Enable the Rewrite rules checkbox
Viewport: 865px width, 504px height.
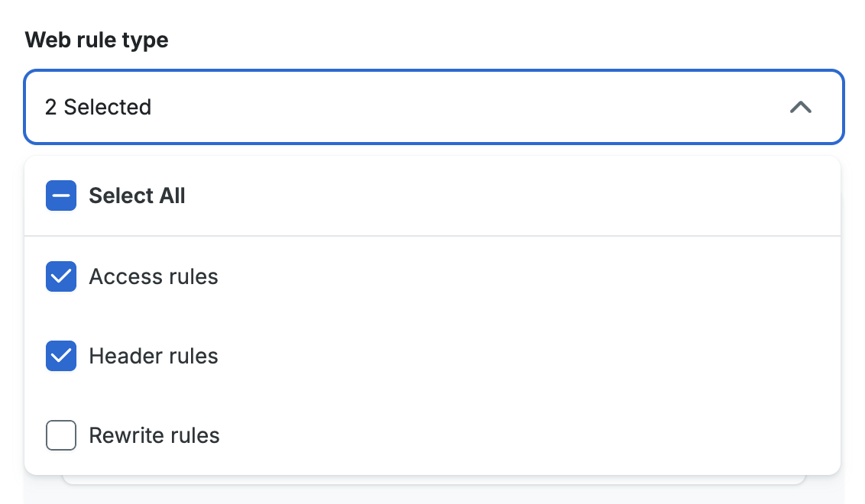pos(61,436)
